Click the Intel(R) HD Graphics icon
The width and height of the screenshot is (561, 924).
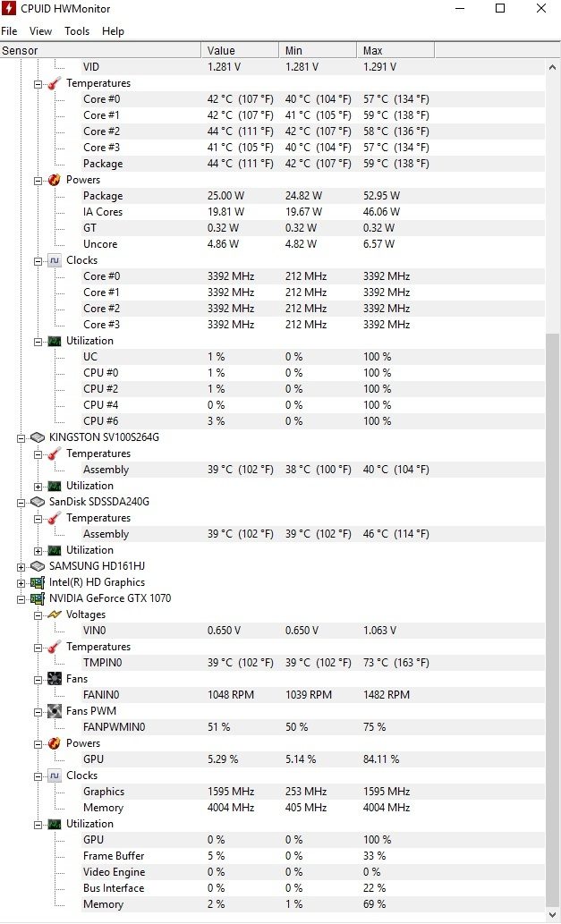click(x=38, y=582)
